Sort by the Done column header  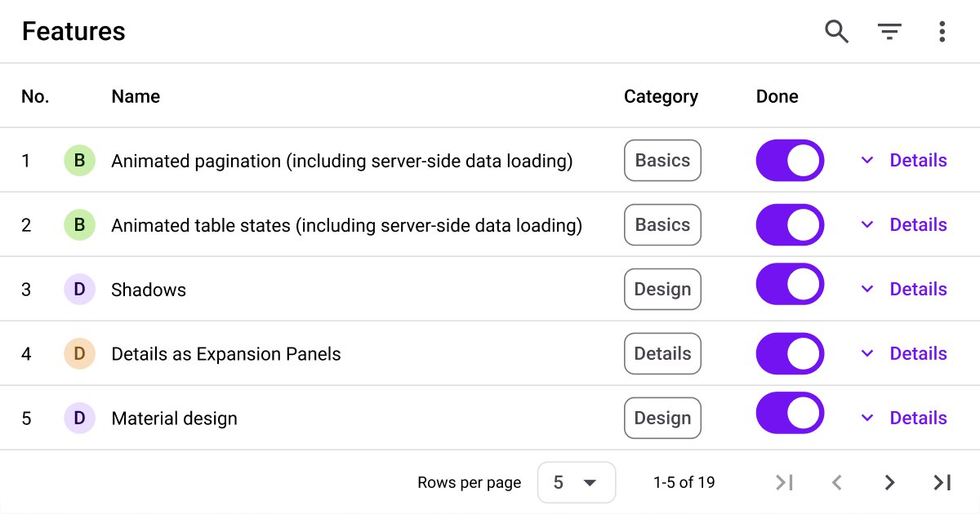(777, 96)
